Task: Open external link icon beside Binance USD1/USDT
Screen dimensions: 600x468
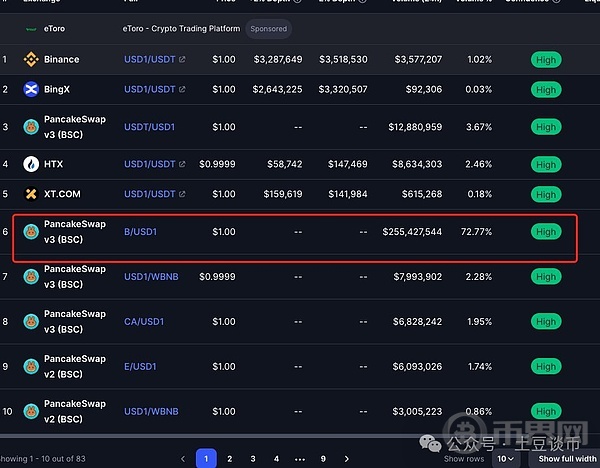Action: [x=182, y=59]
